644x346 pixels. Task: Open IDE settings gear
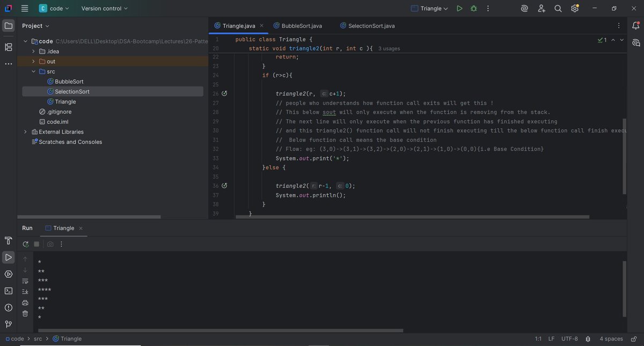click(x=575, y=9)
